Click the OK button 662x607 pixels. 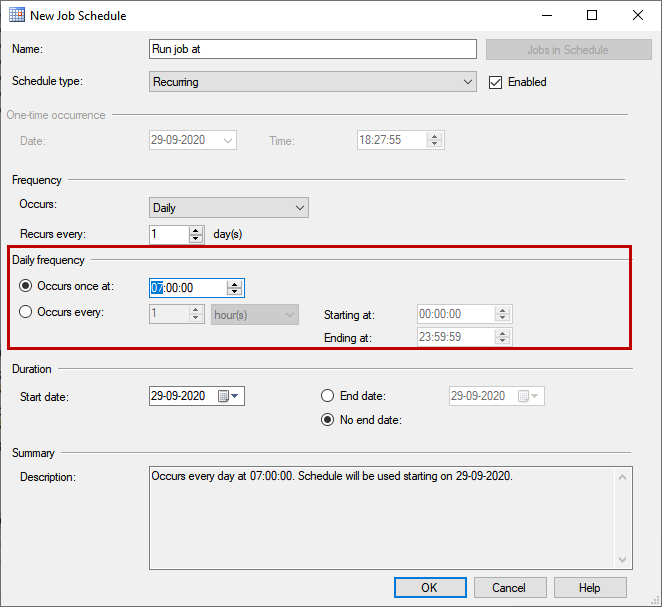430,588
